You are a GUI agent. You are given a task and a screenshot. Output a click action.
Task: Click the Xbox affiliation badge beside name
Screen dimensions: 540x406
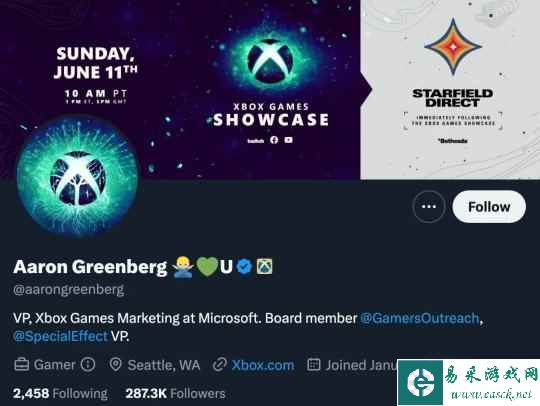(264, 266)
